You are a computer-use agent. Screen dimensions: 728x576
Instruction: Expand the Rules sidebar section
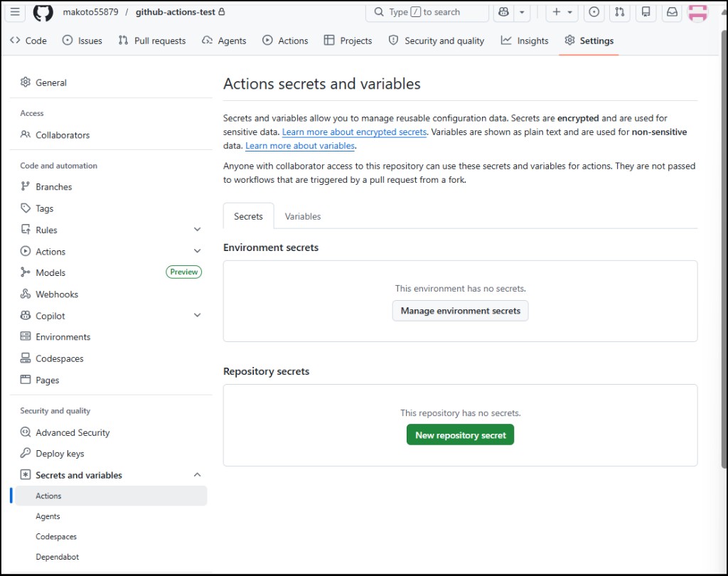pyautogui.click(x=198, y=230)
